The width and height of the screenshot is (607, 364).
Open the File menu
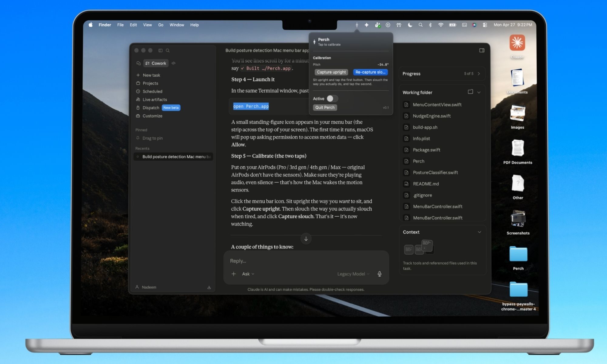(120, 25)
